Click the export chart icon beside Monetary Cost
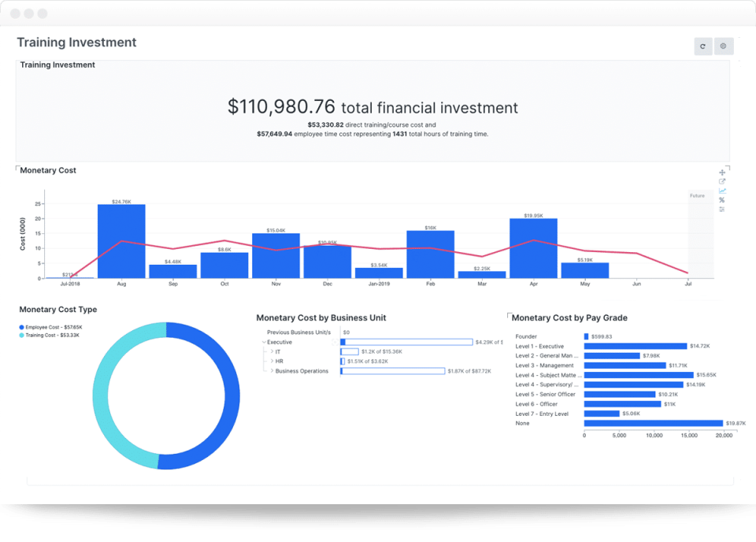 tap(722, 181)
